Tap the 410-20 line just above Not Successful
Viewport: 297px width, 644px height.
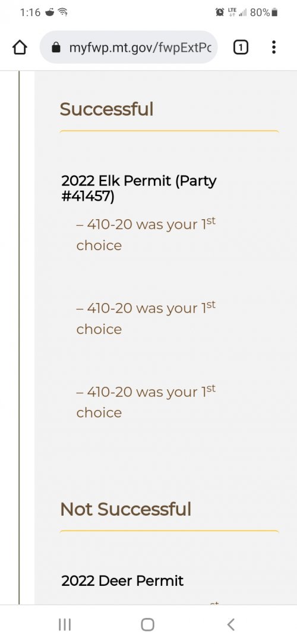point(146,402)
